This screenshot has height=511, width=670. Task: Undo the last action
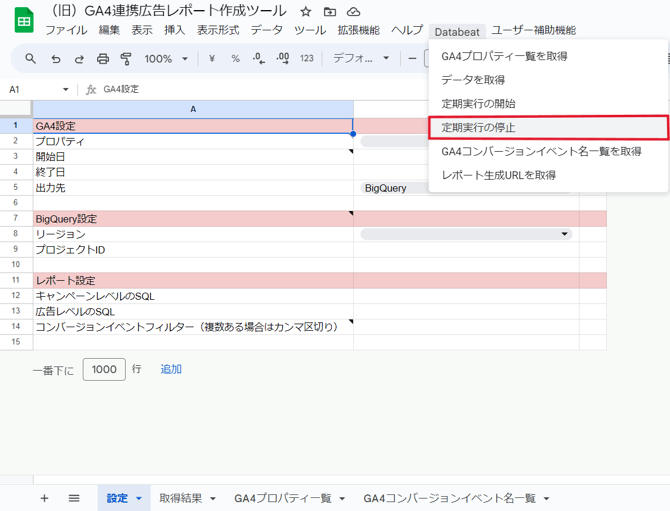click(56, 59)
